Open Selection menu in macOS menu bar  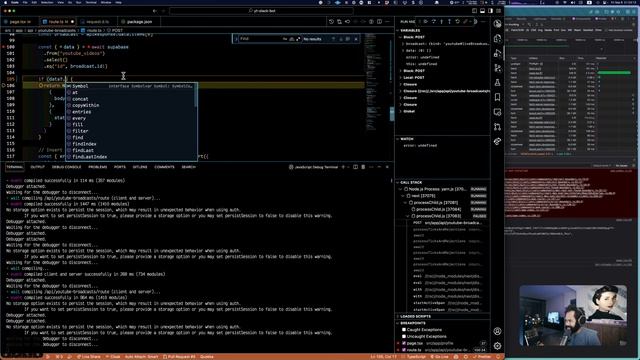tap(47, 2)
